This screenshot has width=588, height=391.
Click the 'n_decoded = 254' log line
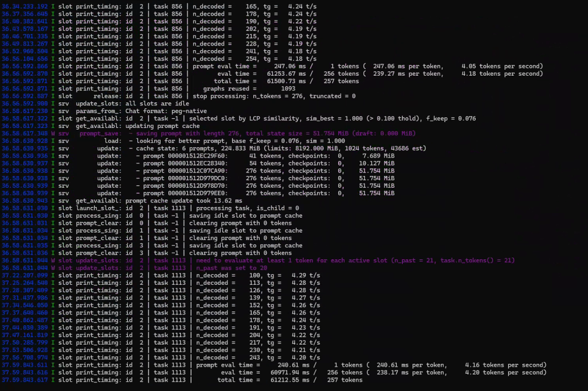pos(159,59)
